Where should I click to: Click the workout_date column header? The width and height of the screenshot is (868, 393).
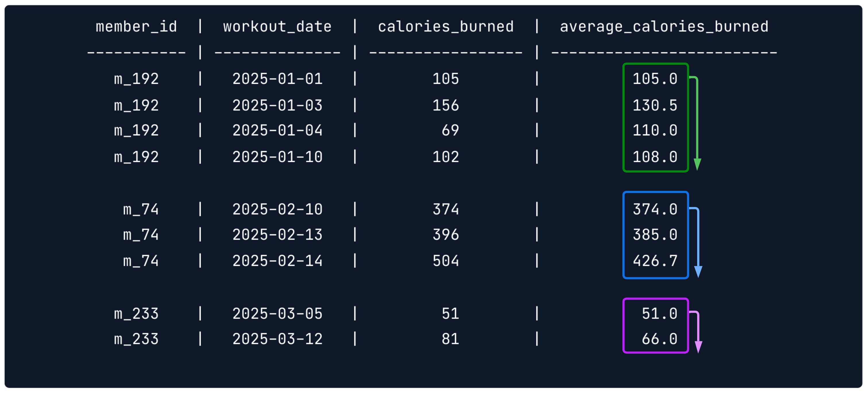[277, 27]
